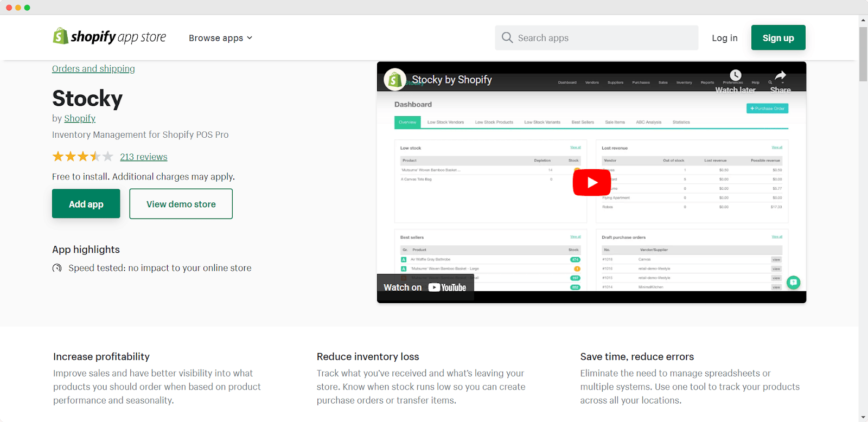Screen dimensions: 868x422
Task: Click the Sign up button
Action: (778, 37)
